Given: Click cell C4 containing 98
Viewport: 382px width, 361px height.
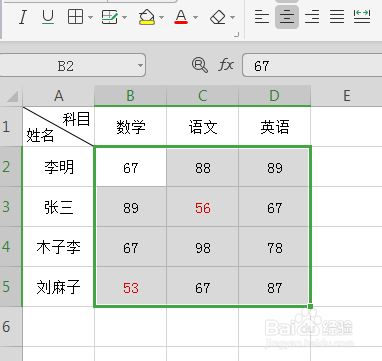Looking at the screenshot, I should (202, 247).
